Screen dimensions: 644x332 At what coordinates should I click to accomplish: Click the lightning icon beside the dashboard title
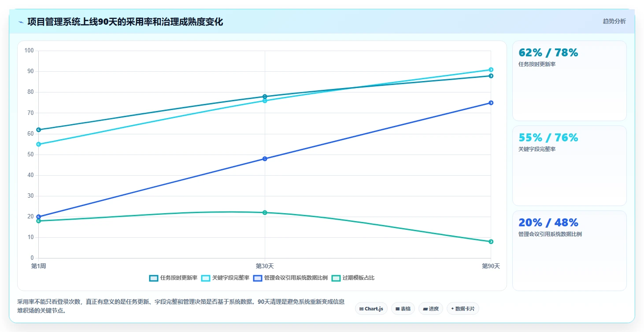coord(21,22)
